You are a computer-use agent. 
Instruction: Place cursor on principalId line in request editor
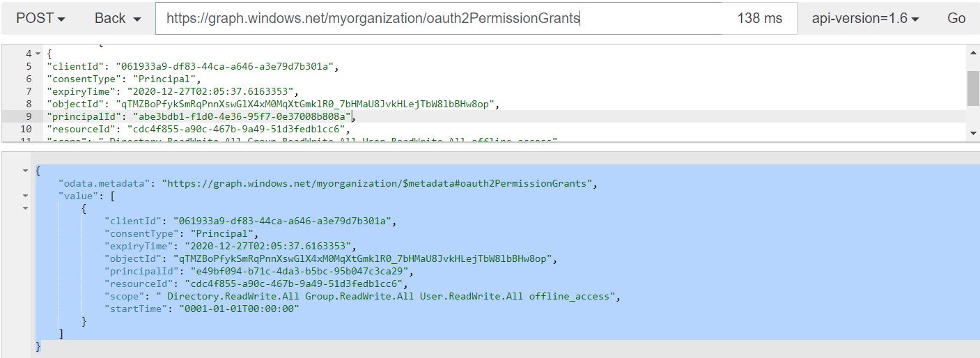point(201,116)
